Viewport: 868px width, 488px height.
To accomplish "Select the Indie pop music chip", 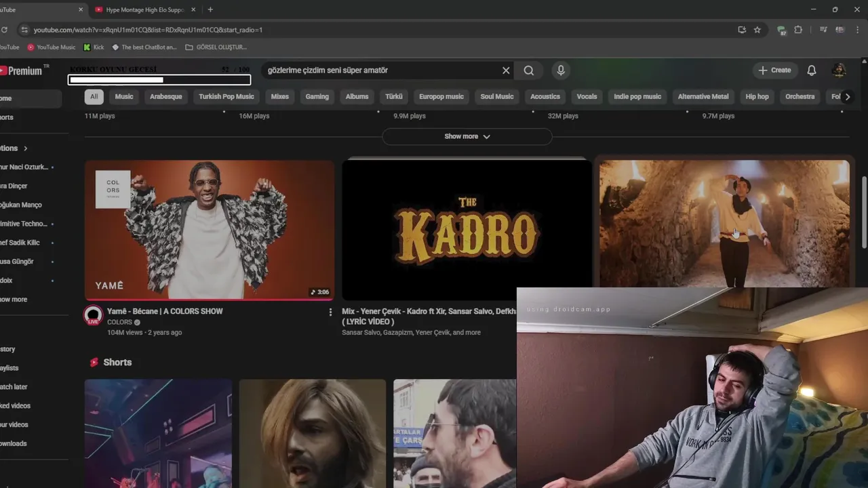I will point(637,97).
